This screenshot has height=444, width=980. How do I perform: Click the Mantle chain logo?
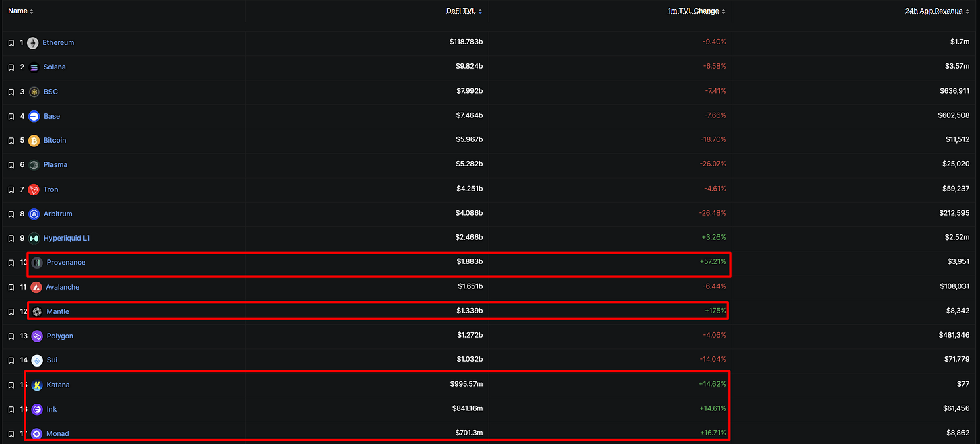click(37, 311)
